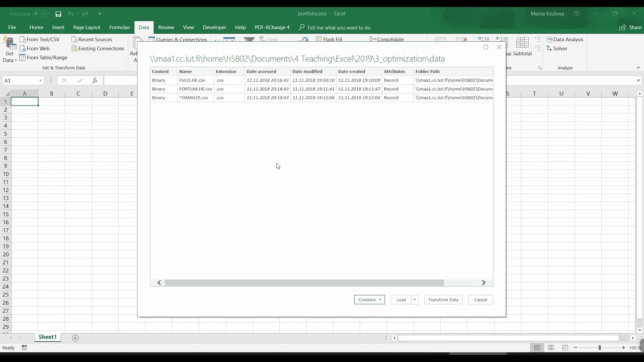Click the Undo arrow icon
The image size is (644, 362).
coord(71,14)
